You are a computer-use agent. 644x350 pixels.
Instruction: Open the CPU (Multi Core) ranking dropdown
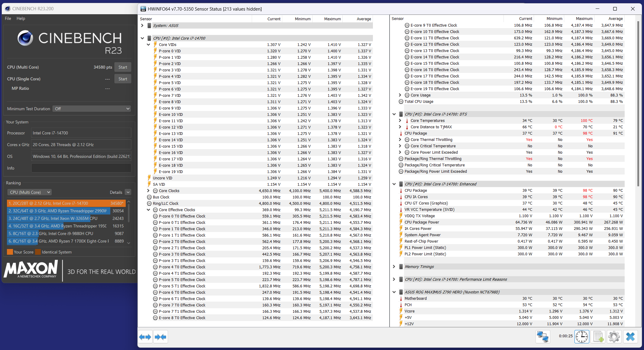click(x=29, y=192)
